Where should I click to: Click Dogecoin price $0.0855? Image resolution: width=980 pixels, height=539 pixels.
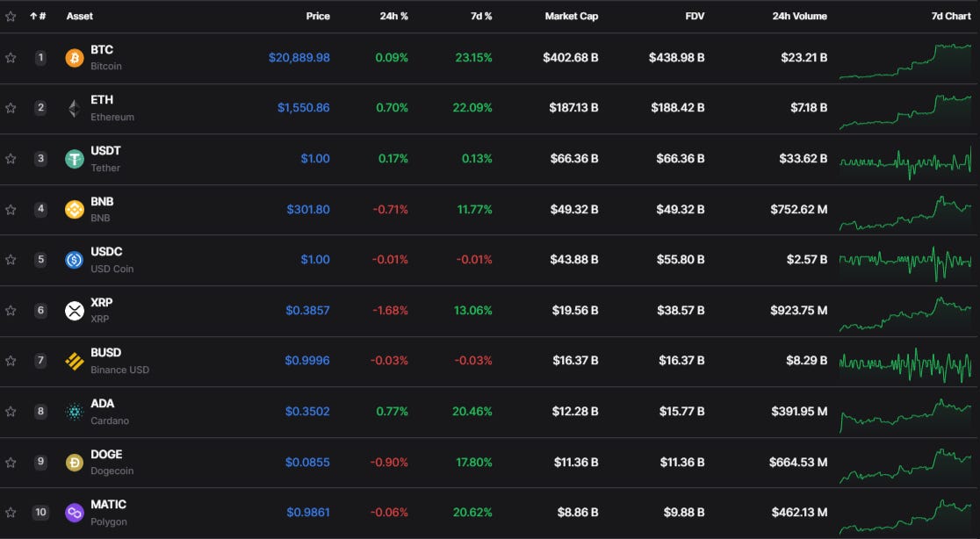pyautogui.click(x=307, y=462)
